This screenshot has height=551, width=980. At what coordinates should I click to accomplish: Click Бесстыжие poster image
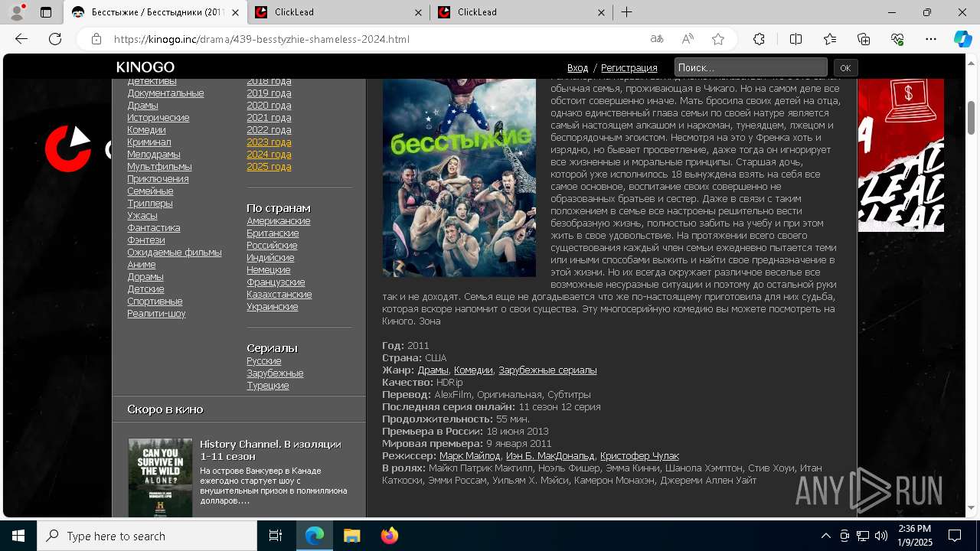click(x=459, y=178)
